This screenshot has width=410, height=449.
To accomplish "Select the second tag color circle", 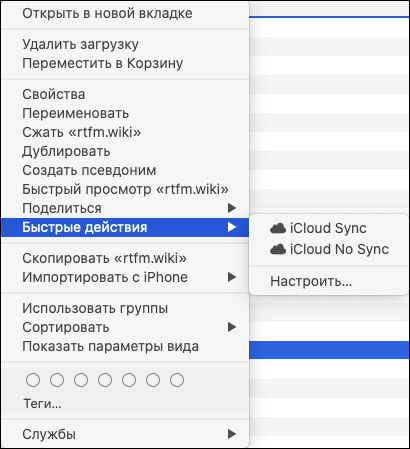I will coord(57,380).
